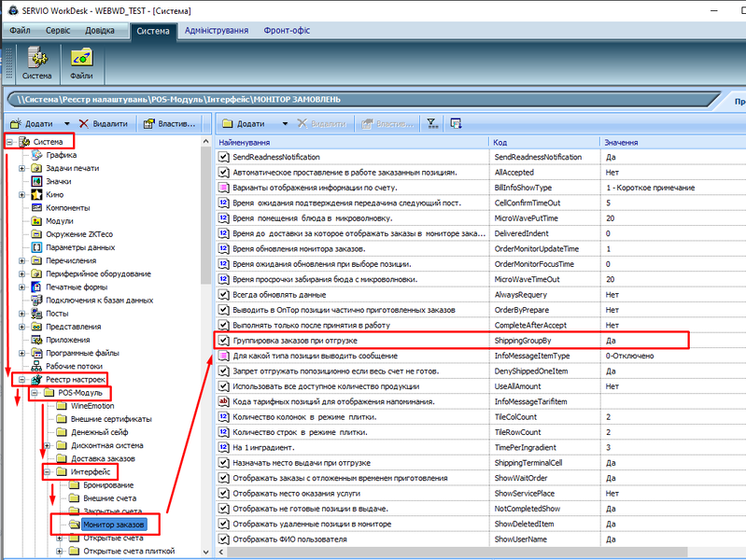Collapse the POS-Модуль tree node
Image resolution: width=746 pixels, height=560 pixels.
pos(35,393)
